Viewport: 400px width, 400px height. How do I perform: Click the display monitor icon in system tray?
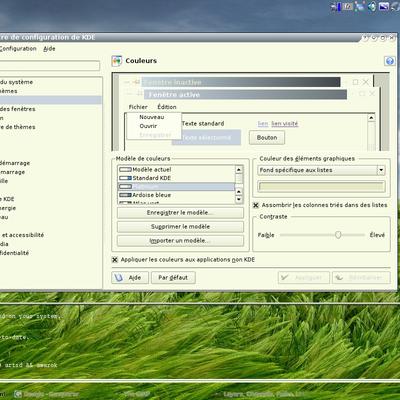pos(384,6)
